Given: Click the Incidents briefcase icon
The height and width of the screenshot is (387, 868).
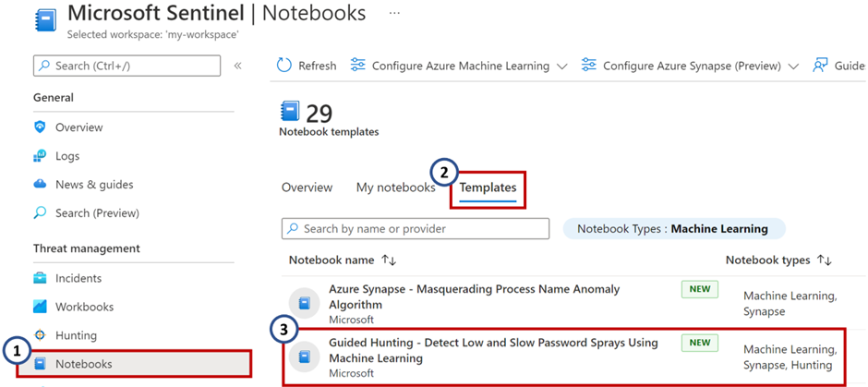Looking at the screenshot, I should pyautogui.click(x=40, y=278).
